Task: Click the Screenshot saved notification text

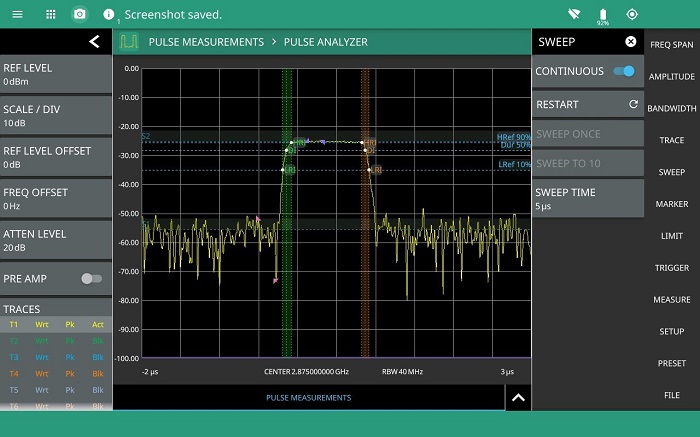Action: 173,15
